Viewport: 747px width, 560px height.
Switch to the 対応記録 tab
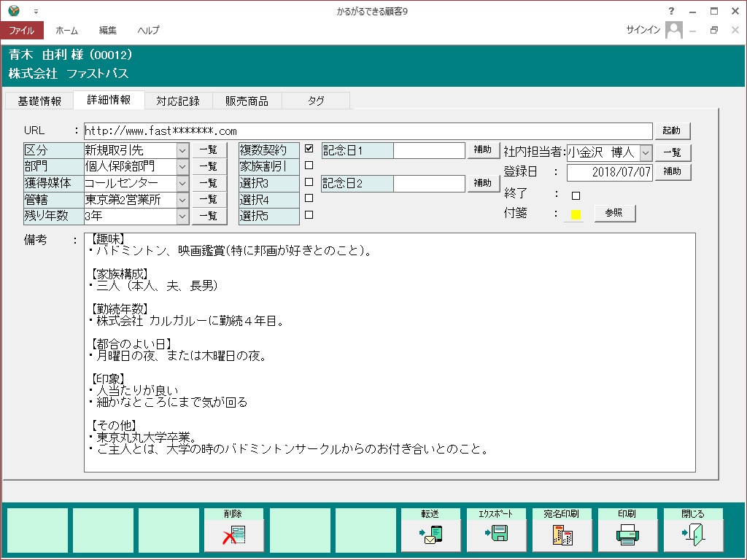(x=178, y=101)
